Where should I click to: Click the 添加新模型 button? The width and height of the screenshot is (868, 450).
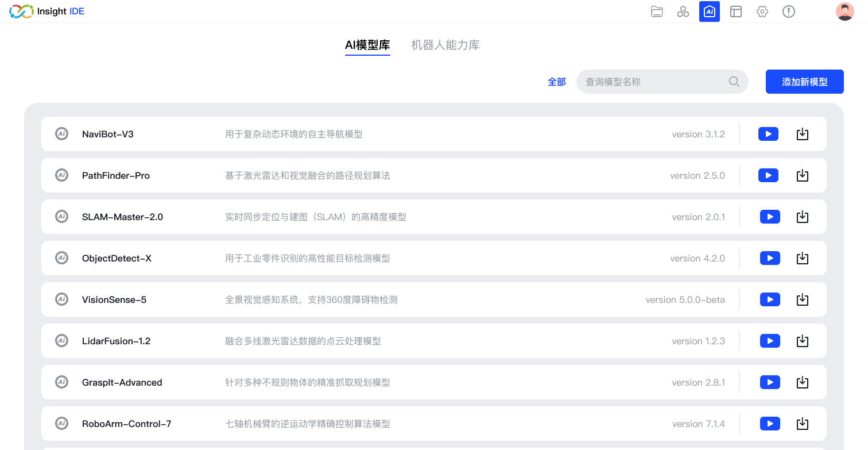[804, 82]
